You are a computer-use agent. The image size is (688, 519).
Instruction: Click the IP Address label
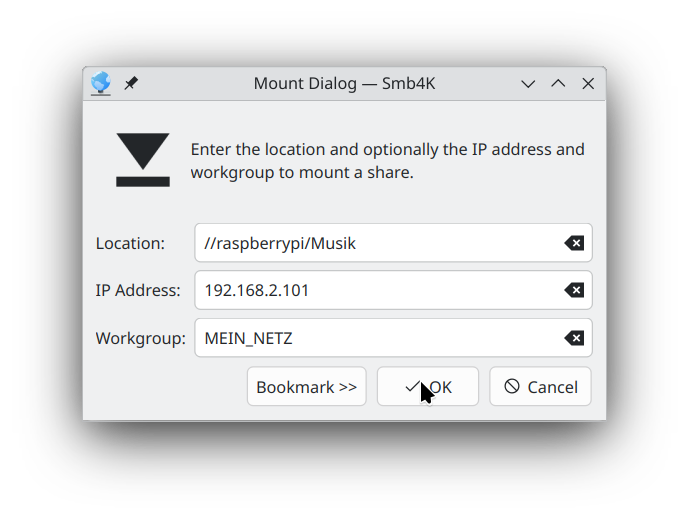138,291
